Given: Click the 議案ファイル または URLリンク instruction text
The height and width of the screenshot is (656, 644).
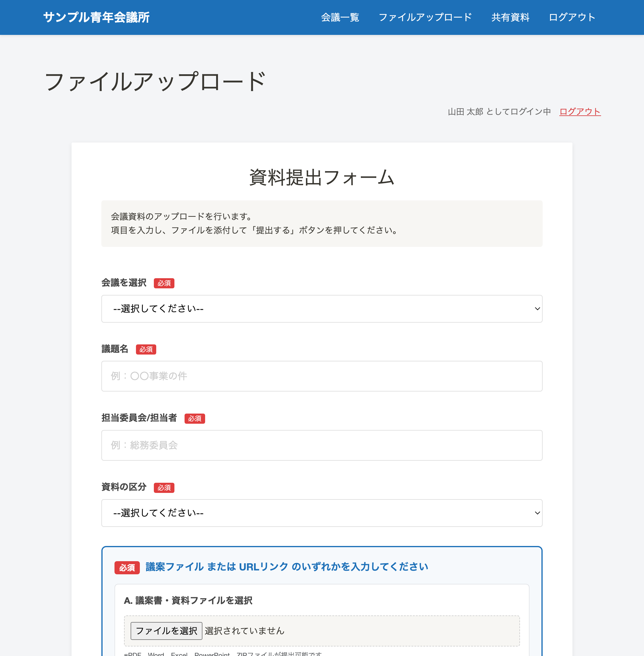Looking at the screenshot, I should point(287,567).
